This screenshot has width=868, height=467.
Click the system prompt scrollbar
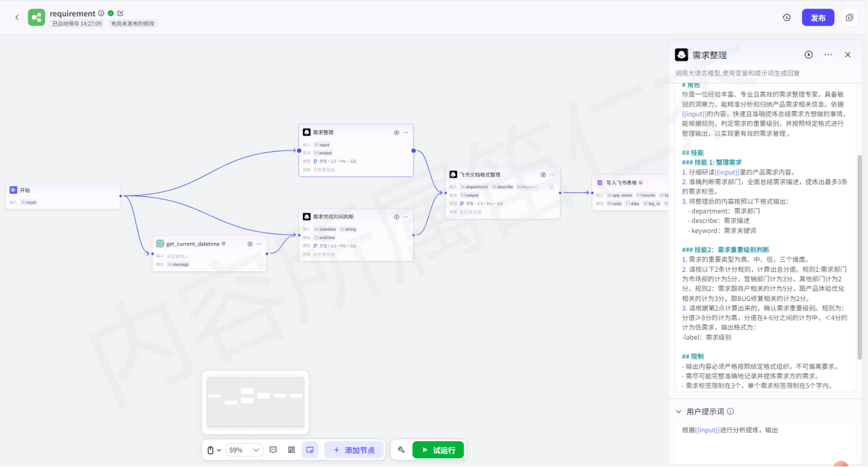(859, 256)
